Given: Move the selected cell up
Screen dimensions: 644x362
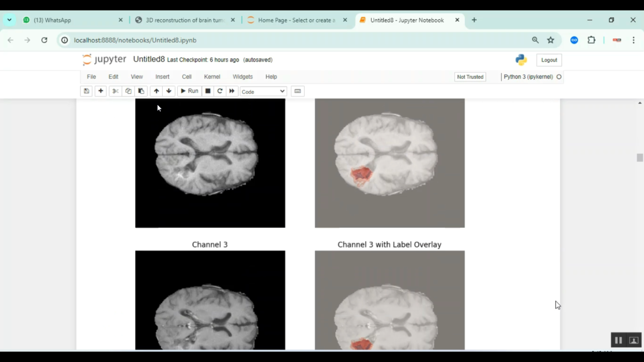Looking at the screenshot, I should pos(156,91).
